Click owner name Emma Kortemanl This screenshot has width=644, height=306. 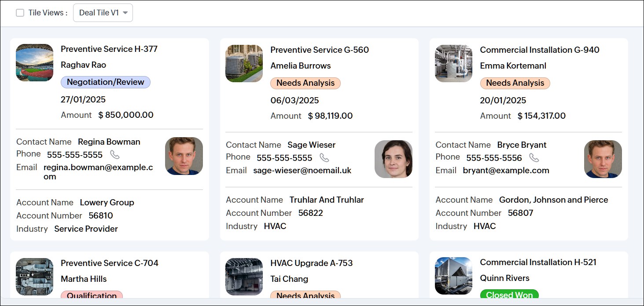513,66
